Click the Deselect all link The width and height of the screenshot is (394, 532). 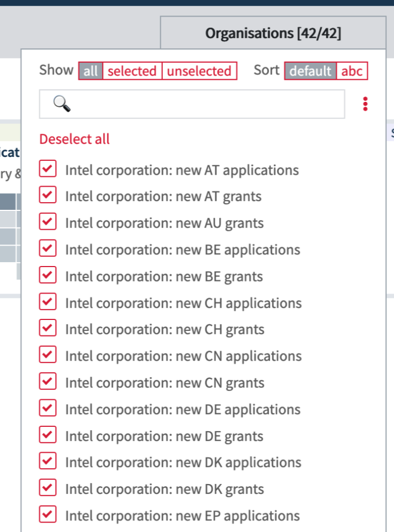point(74,139)
